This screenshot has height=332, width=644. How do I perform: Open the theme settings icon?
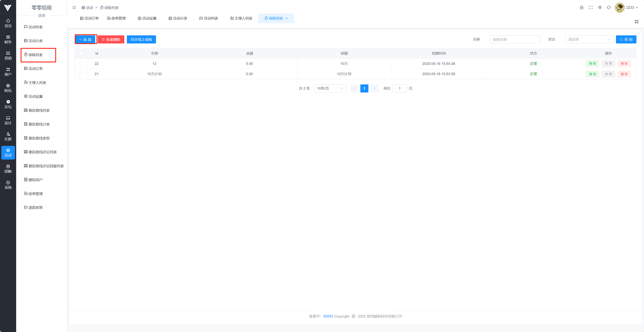(599, 8)
